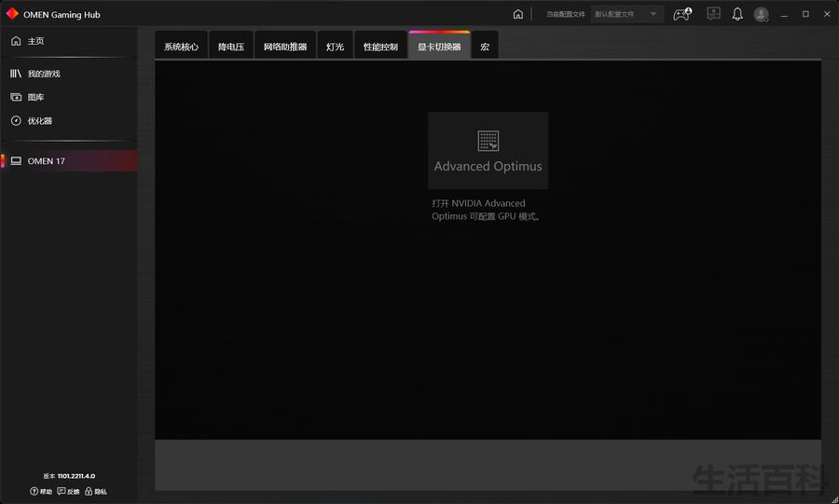Open 我的游戏 in the sidebar
Viewport: 839px width, 504px height.
click(x=68, y=74)
